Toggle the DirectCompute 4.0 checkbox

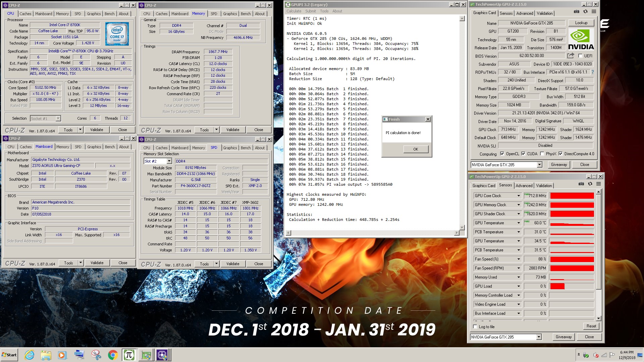[560, 154]
